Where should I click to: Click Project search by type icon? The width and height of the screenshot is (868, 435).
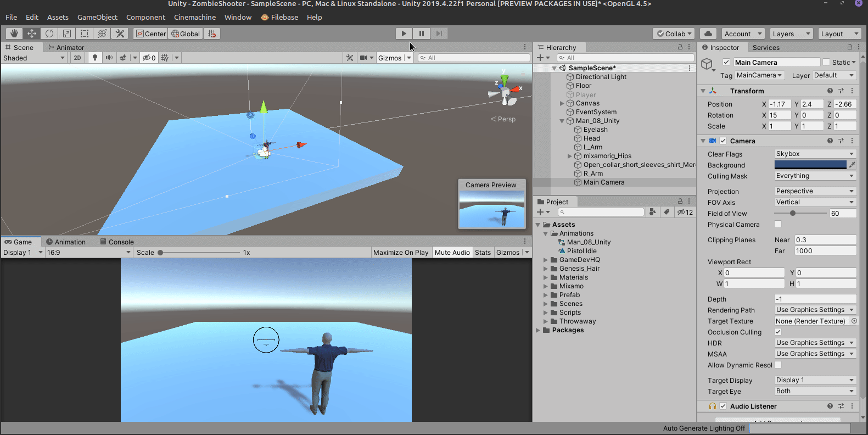[x=652, y=212]
